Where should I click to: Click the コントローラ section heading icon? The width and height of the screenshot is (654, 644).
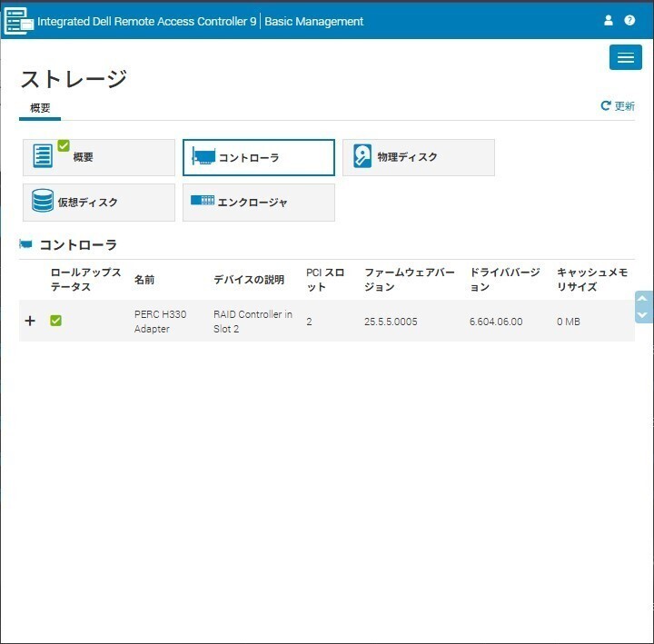tap(25, 244)
